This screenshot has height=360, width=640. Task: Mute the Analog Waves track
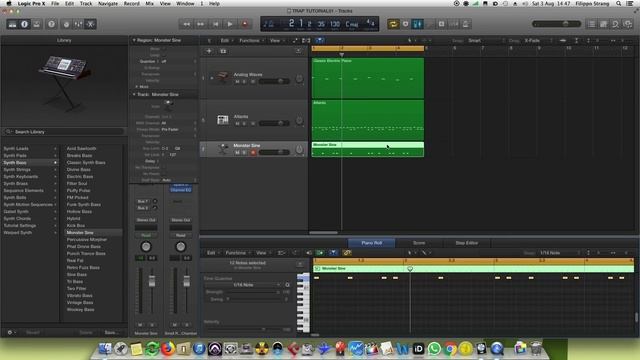(237, 82)
